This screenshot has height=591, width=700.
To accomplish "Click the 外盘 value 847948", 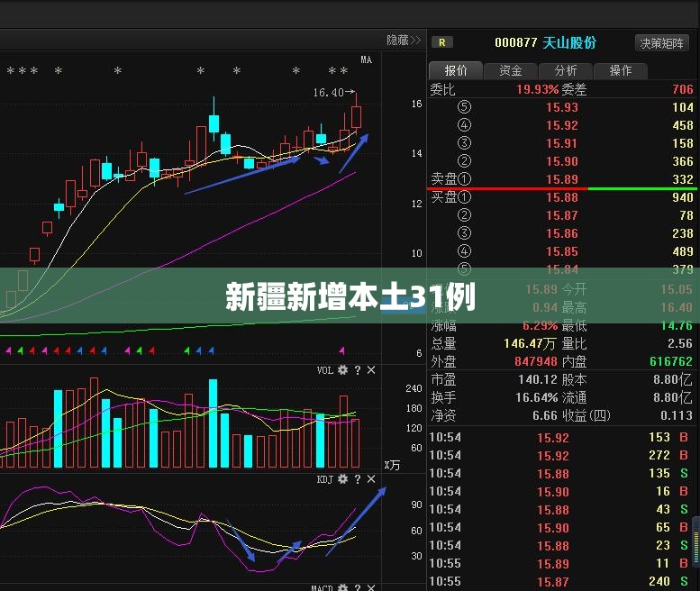I will coord(536,361).
